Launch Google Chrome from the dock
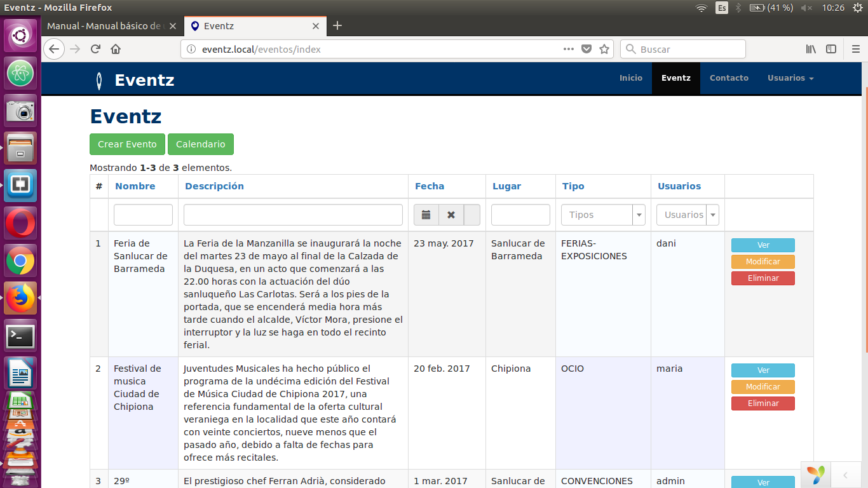The width and height of the screenshot is (868, 488). click(21, 261)
